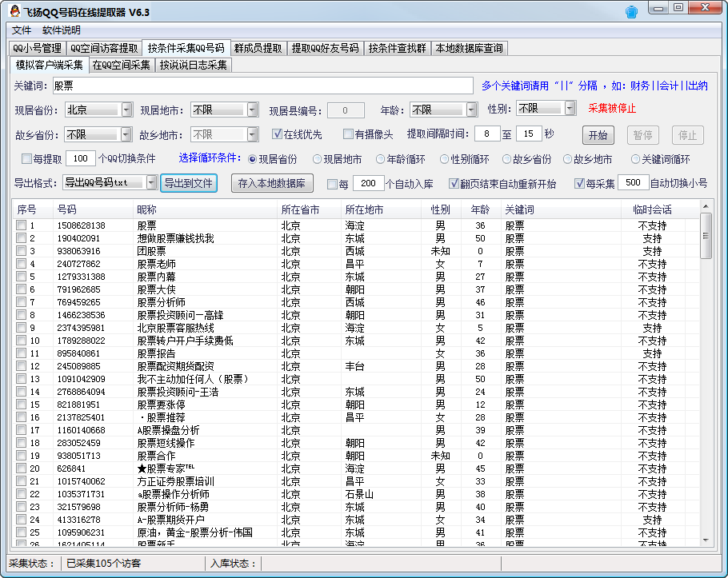Expand the 导出格式 combo box

[151, 183]
